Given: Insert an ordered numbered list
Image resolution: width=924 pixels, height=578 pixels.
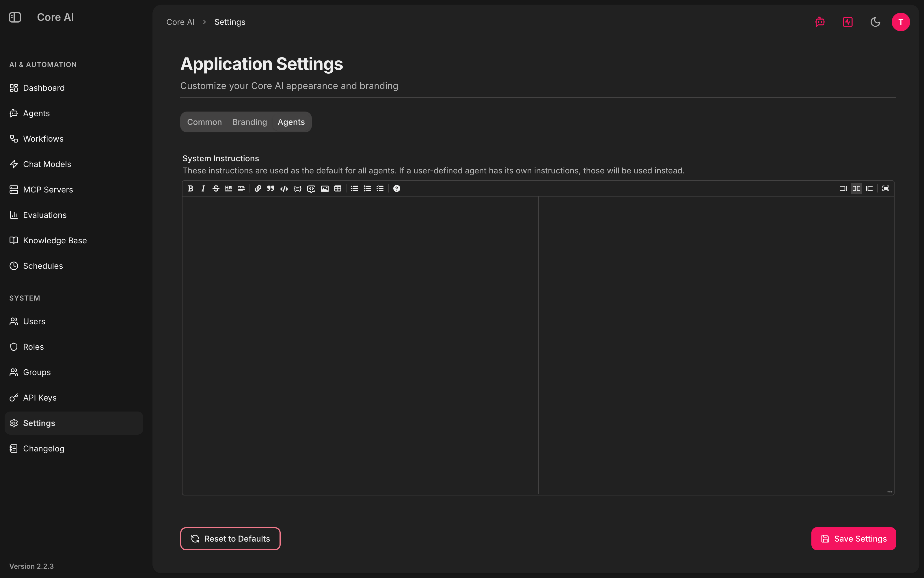Looking at the screenshot, I should point(367,188).
